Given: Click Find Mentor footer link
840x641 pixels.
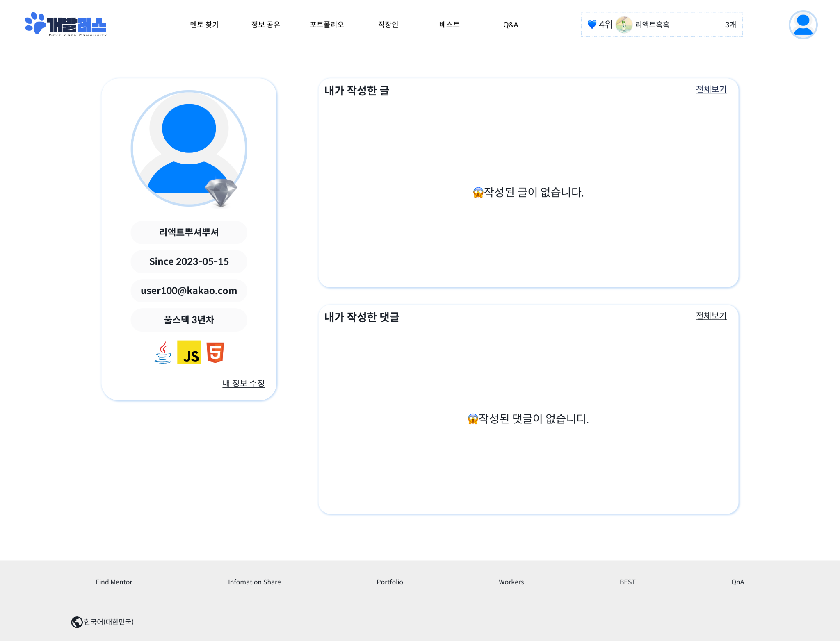Looking at the screenshot, I should point(114,582).
